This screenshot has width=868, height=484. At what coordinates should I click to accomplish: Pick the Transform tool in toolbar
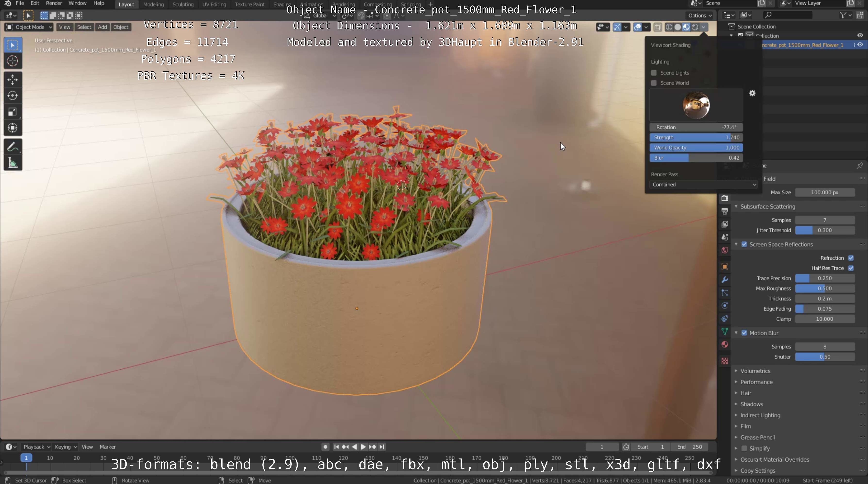click(x=13, y=128)
